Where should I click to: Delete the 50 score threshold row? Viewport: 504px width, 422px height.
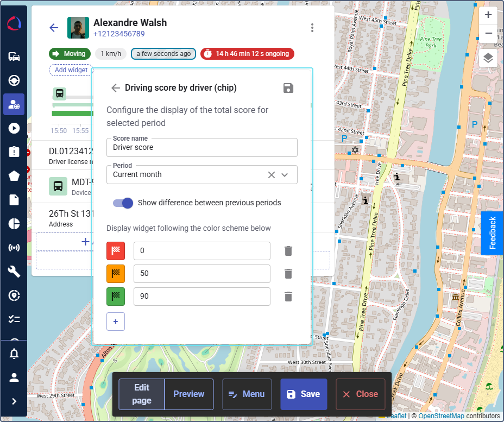pyautogui.click(x=288, y=274)
